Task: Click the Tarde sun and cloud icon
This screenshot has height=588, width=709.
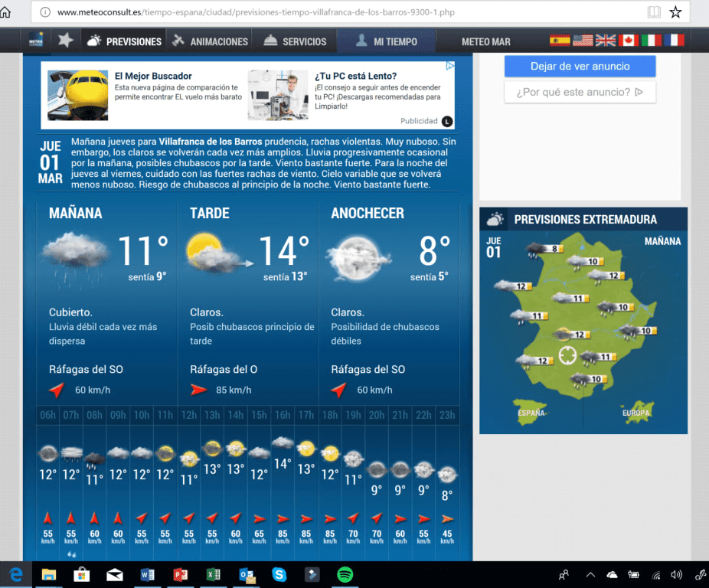Action: 219,253
